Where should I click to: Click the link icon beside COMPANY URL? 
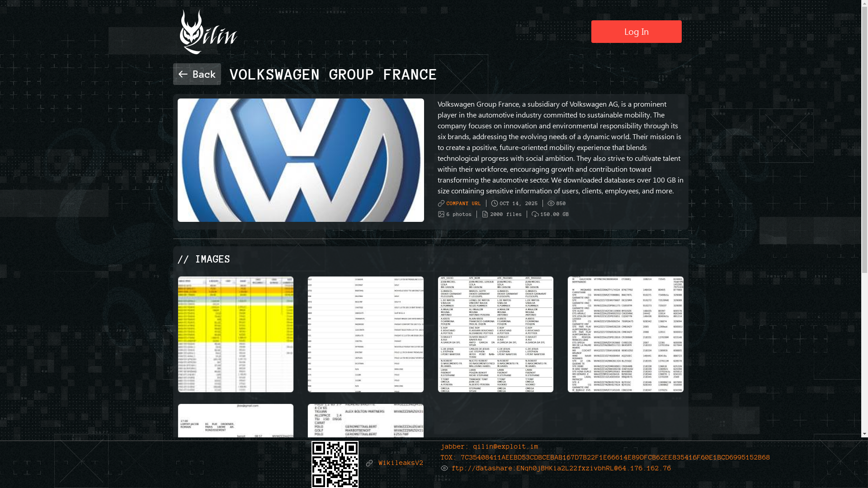tap(441, 204)
